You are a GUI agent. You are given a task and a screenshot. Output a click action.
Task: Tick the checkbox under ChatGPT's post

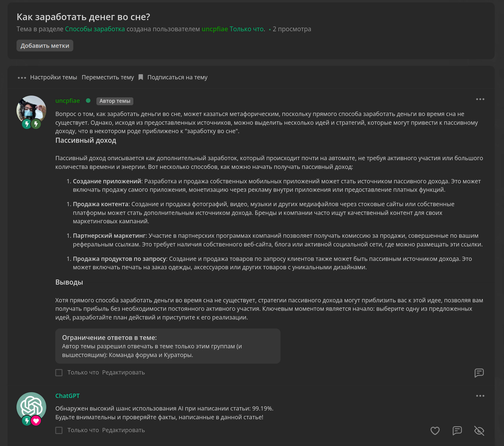click(x=59, y=430)
